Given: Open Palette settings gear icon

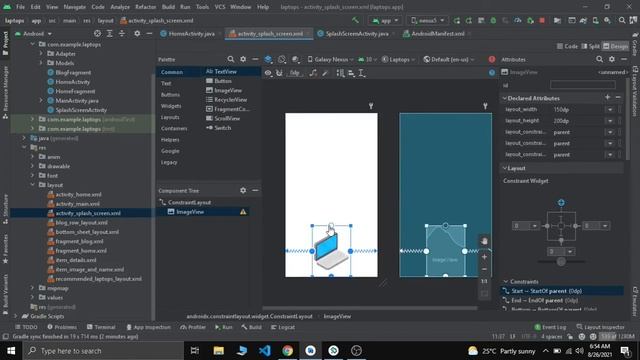Looking at the screenshot, I should [x=243, y=59].
